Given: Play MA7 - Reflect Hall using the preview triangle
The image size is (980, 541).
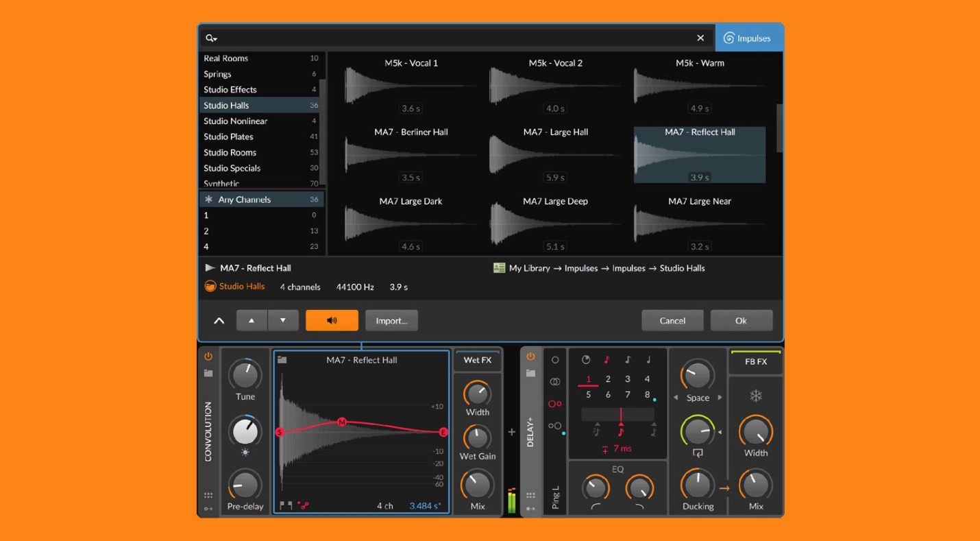Looking at the screenshot, I should coord(210,268).
